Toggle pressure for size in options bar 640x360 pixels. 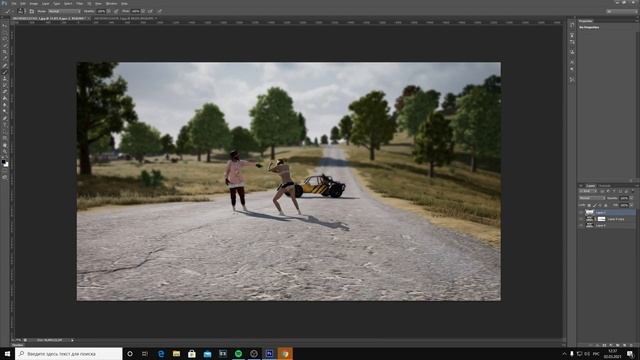click(160, 11)
